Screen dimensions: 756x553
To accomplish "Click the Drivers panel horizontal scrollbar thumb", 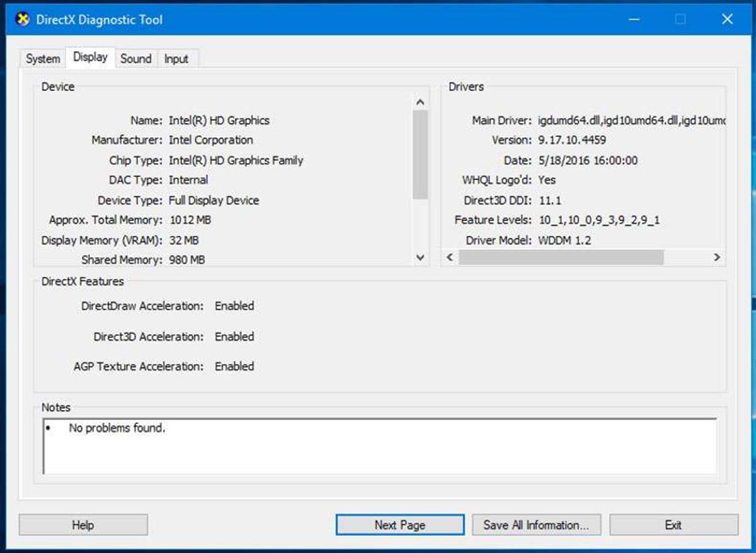I will click(561, 257).
